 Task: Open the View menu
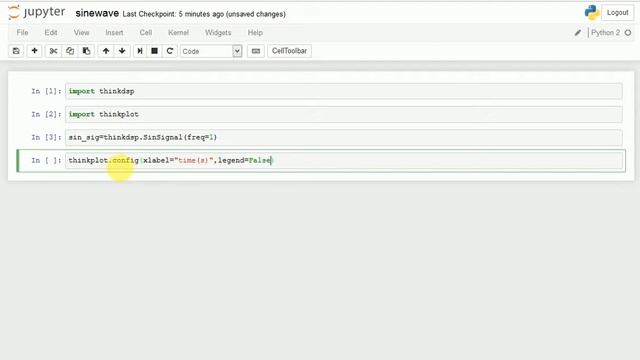pos(81,33)
